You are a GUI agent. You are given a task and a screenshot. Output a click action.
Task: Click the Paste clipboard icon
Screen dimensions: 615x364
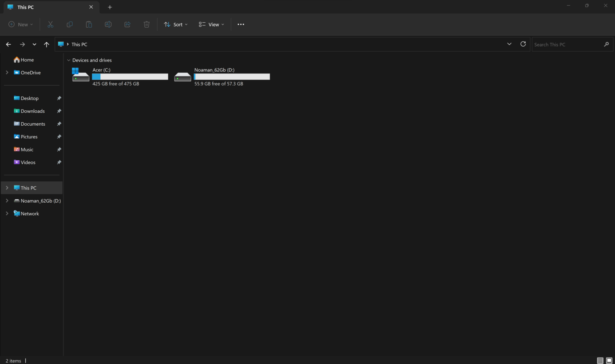(89, 24)
